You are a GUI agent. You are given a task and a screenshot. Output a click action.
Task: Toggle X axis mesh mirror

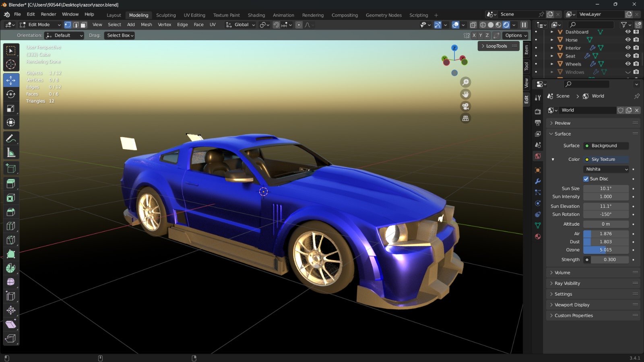[474, 35]
